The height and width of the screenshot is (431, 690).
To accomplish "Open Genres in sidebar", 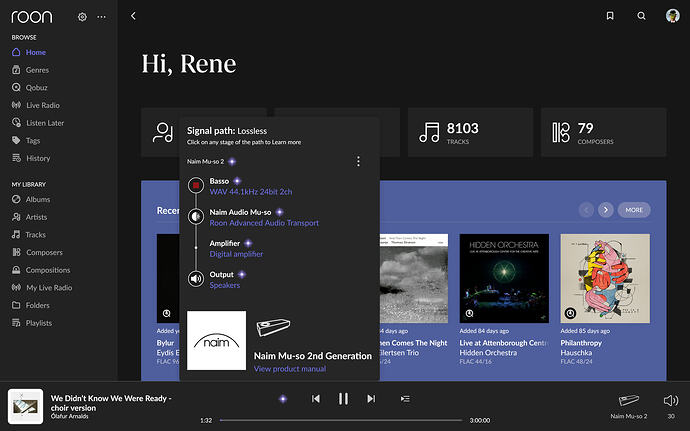I will [x=30, y=70].
